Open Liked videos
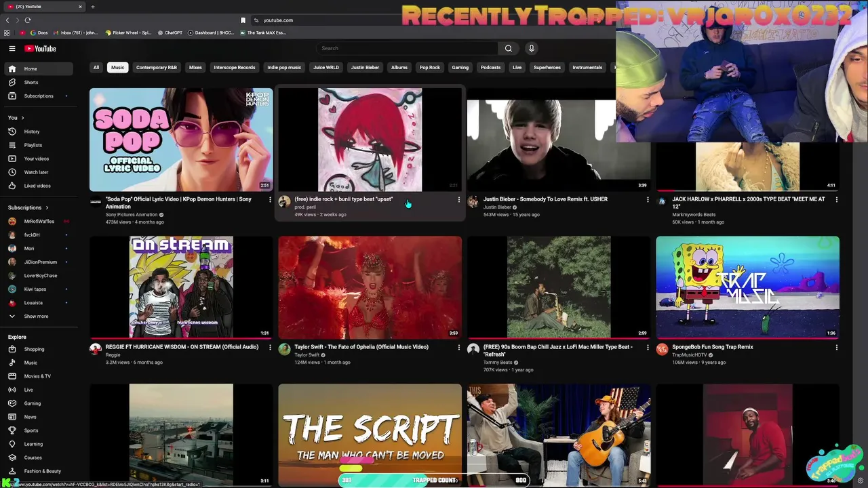This screenshot has height=488, width=868. pyautogui.click(x=38, y=186)
